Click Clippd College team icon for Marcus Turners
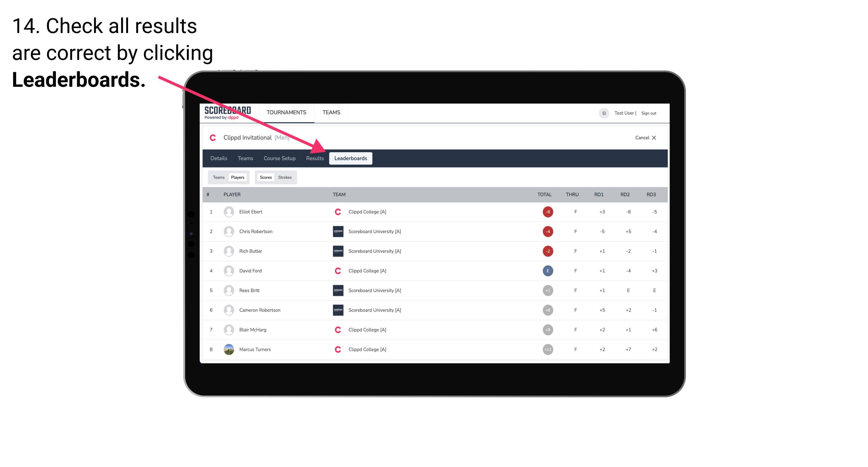Screen dimensions: 868x467 point(337,349)
